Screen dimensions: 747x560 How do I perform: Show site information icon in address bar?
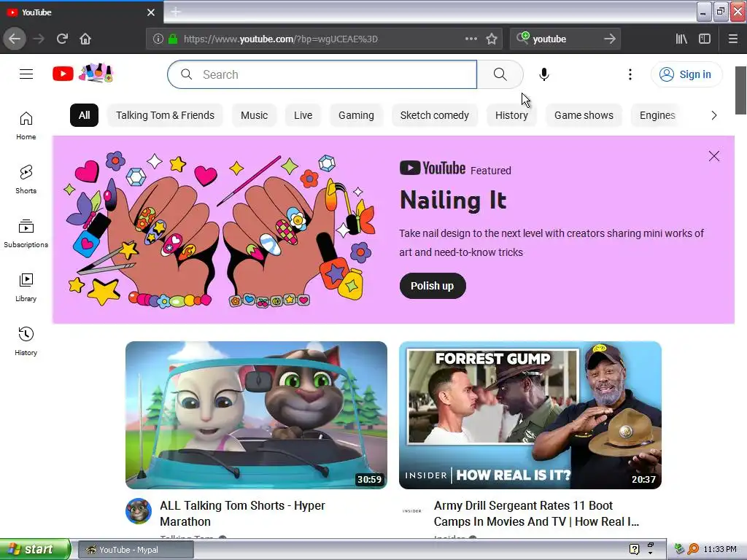point(158,39)
